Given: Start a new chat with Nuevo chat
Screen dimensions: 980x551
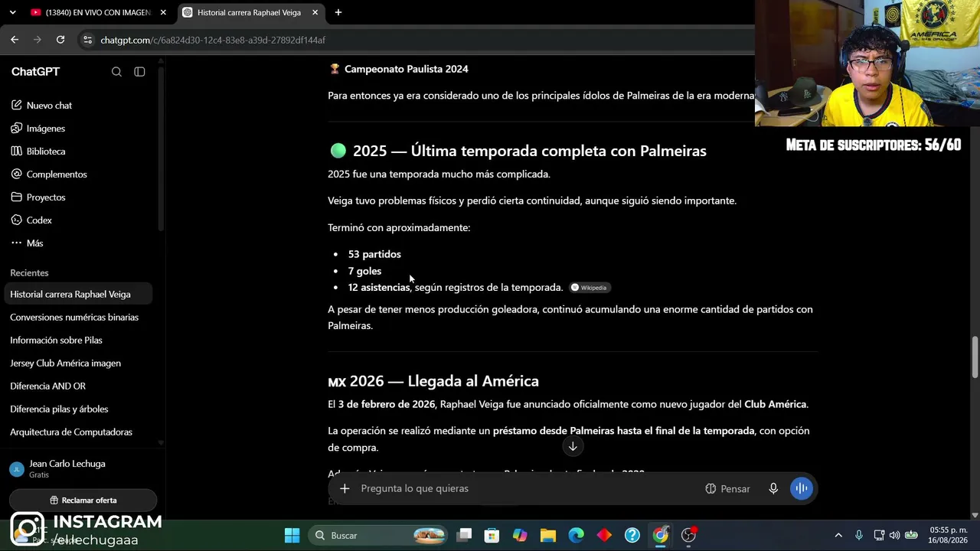Looking at the screenshot, I should click(x=49, y=106).
